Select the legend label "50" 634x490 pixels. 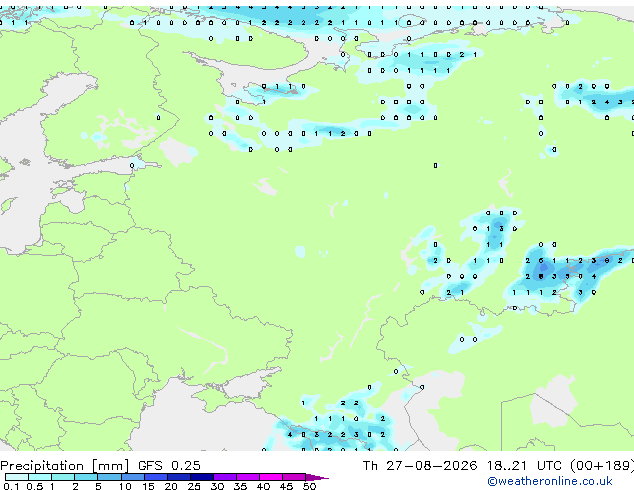tap(310, 486)
